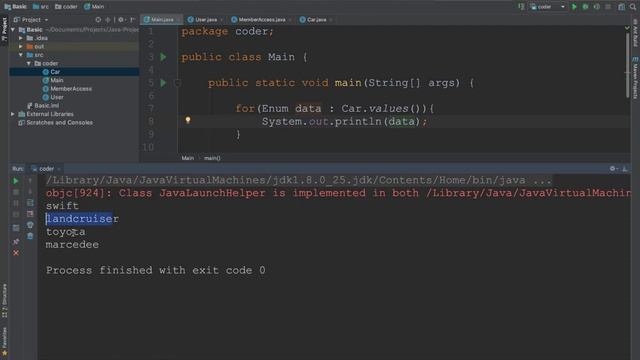Run with coverage from the top toolbar
This screenshot has width=640, height=360.
pos(597,7)
